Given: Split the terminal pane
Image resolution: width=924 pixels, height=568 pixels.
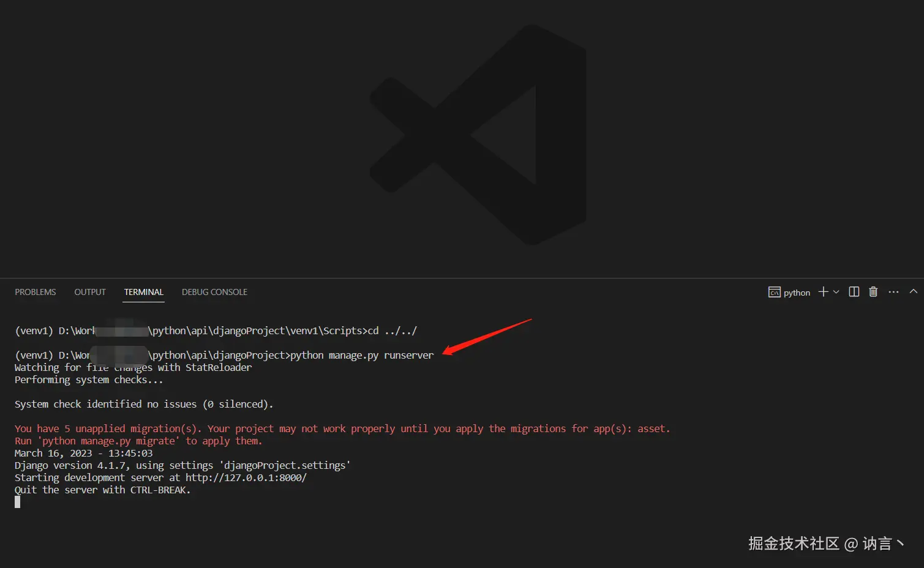Looking at the screenshot, I should coord(854,292).
